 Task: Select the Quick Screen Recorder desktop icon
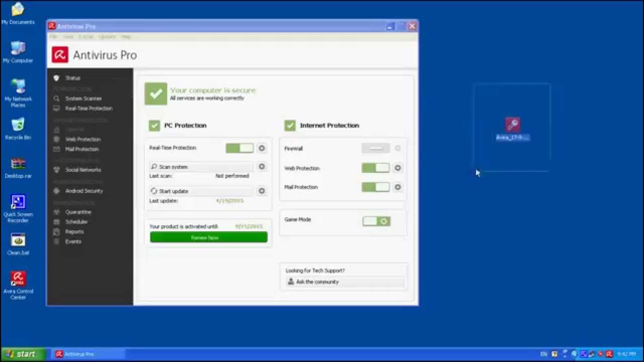tap(18, 209)
